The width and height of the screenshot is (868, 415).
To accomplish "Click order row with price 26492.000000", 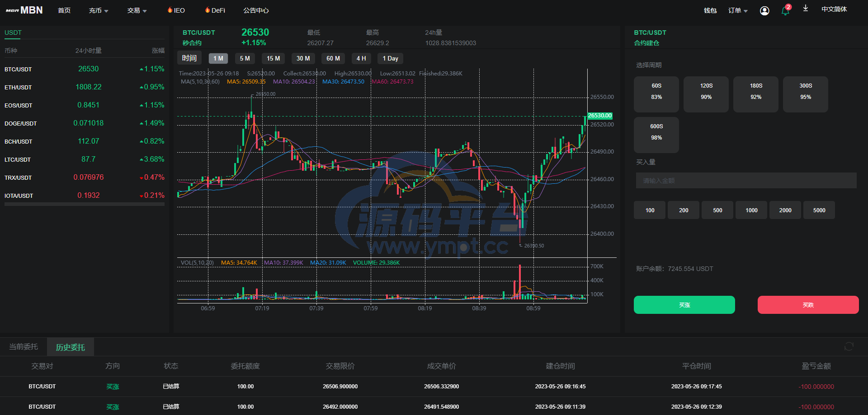I will (434, 406).
